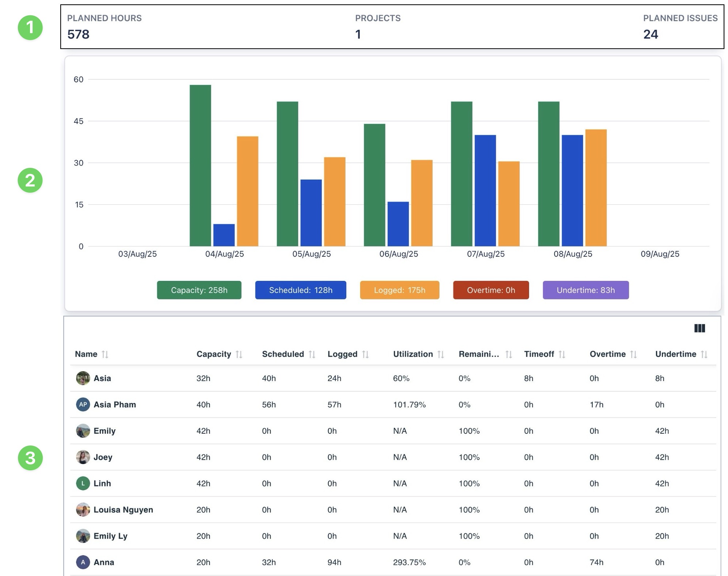Viewport: 728px width, 576px height.
Task: Open the column chooser icon above table
Action: click(699, 328)
